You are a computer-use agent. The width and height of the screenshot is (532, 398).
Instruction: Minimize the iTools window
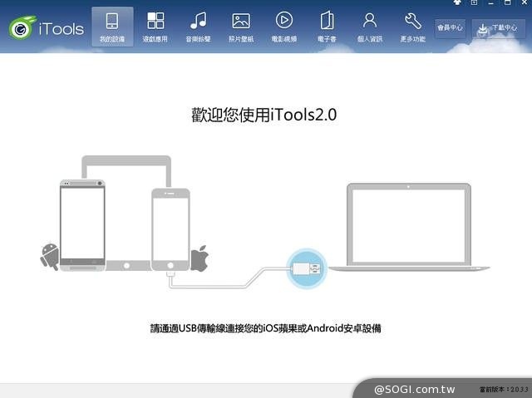[490, 2]
